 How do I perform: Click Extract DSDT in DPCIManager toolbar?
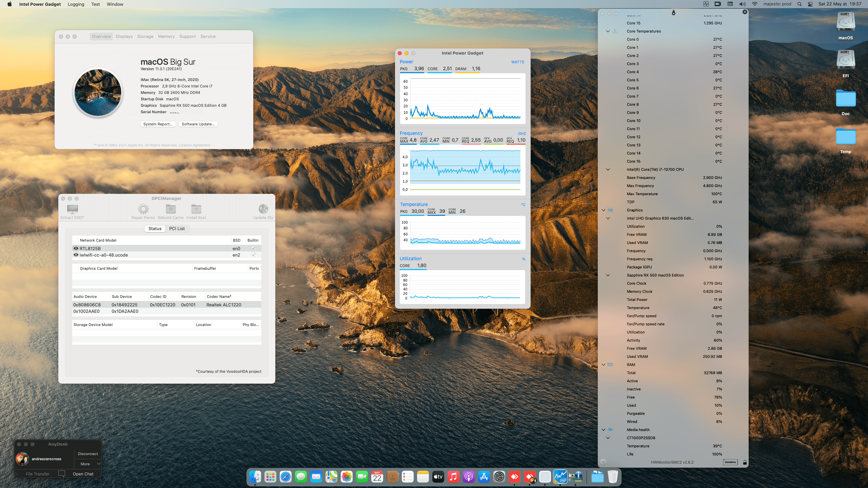click(72, 212)
